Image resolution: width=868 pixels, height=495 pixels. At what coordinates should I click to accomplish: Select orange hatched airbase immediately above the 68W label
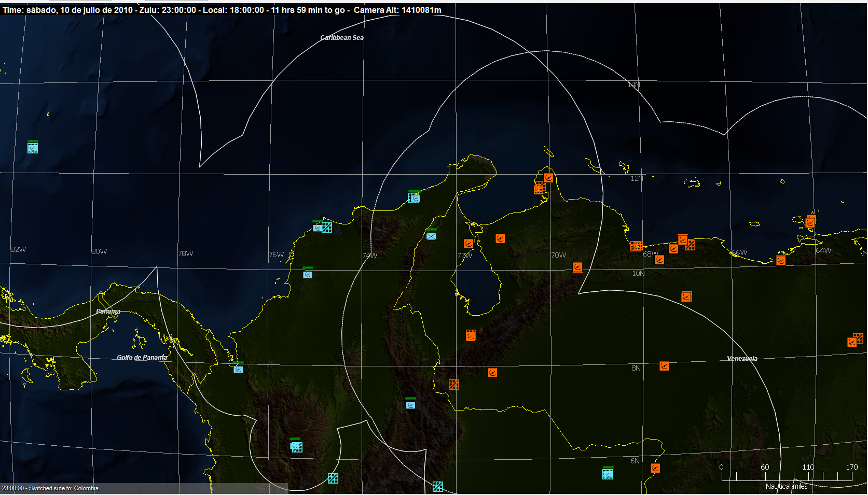click(637, 246)
